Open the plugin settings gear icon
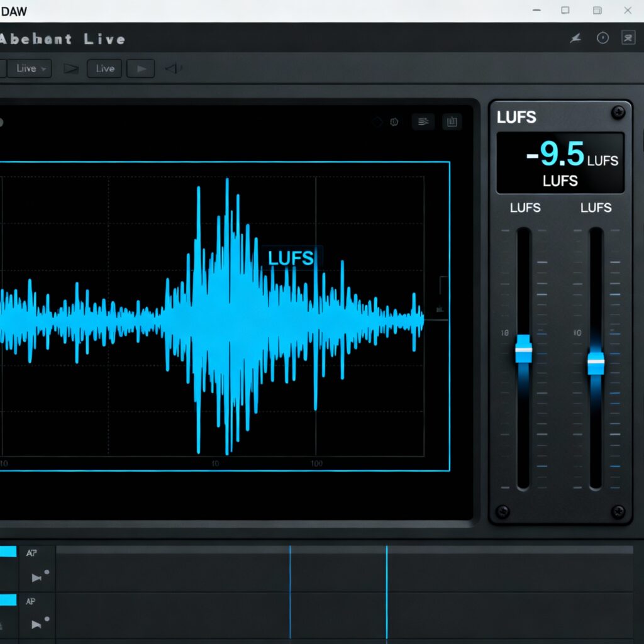The width and height of the screenshot is (644, 644). pyautogui.click(x=395, y=122)
